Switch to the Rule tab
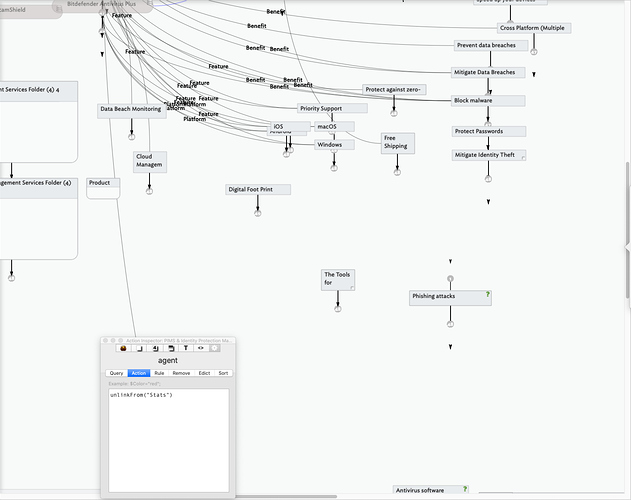The height and width of the screenshot is (500, 631). 159,373
